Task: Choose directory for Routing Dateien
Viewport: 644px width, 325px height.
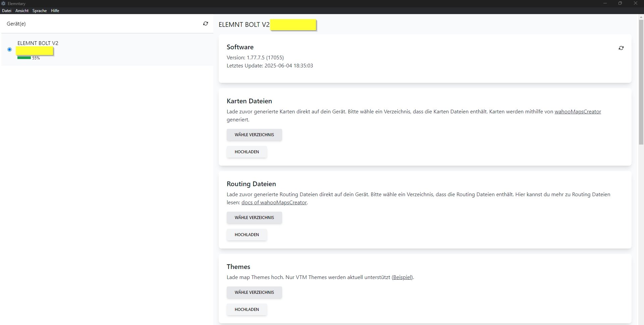Action: tap(254, 218)
